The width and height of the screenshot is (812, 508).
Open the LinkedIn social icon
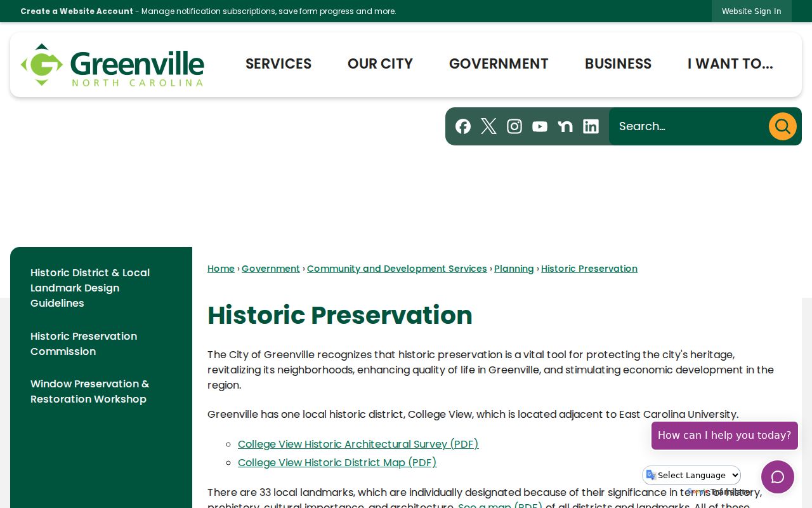(591, 126)
